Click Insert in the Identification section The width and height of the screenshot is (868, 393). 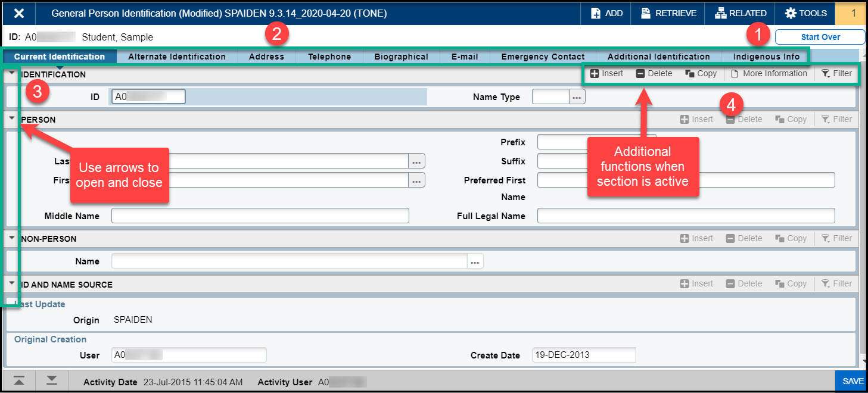[606, 73]
